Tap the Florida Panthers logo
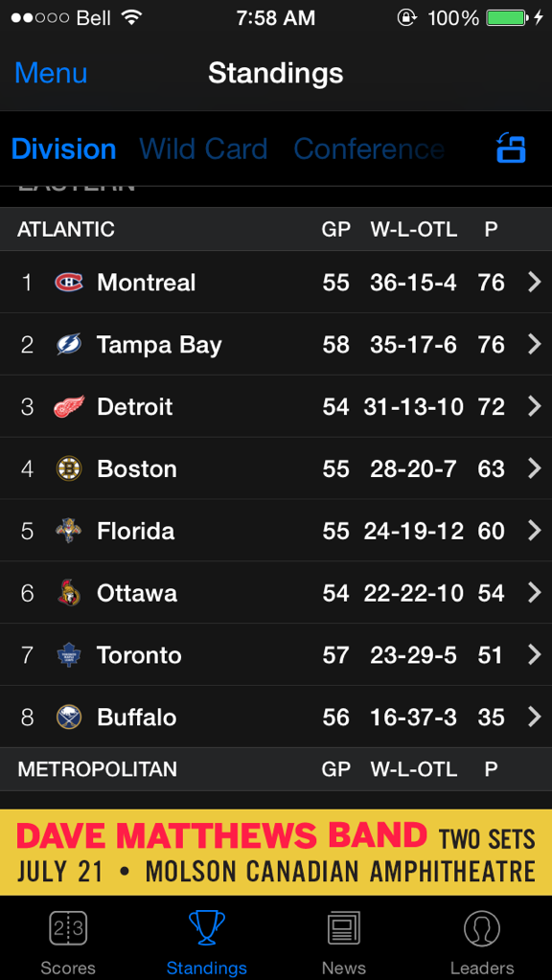 69,531
